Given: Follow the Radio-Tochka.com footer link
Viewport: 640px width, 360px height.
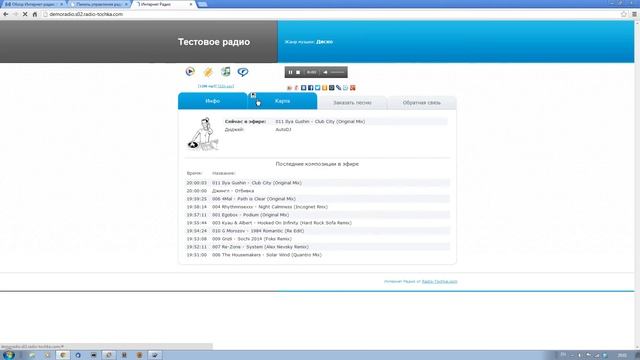Looking at the screenshot, I should [440, 281].
